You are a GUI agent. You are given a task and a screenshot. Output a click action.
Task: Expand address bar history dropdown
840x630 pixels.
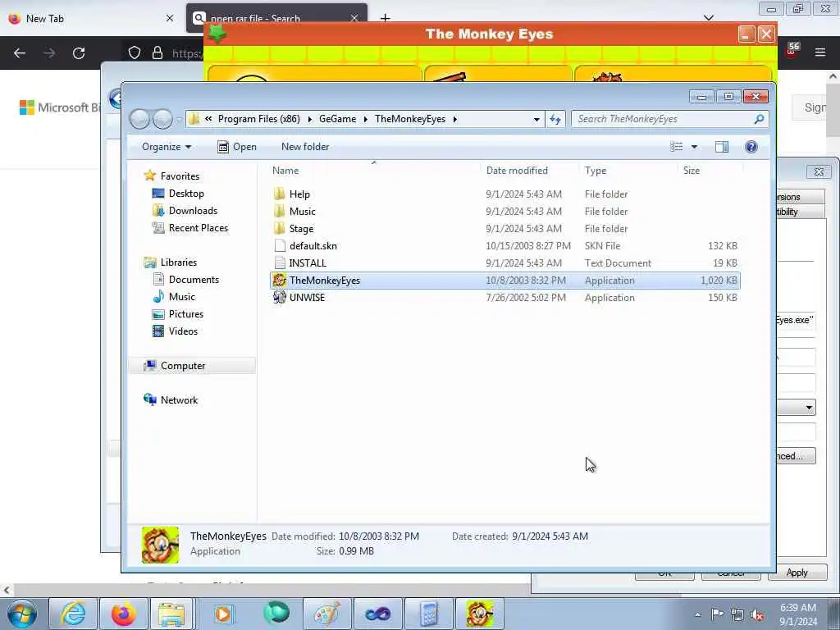tap(536, 120)
